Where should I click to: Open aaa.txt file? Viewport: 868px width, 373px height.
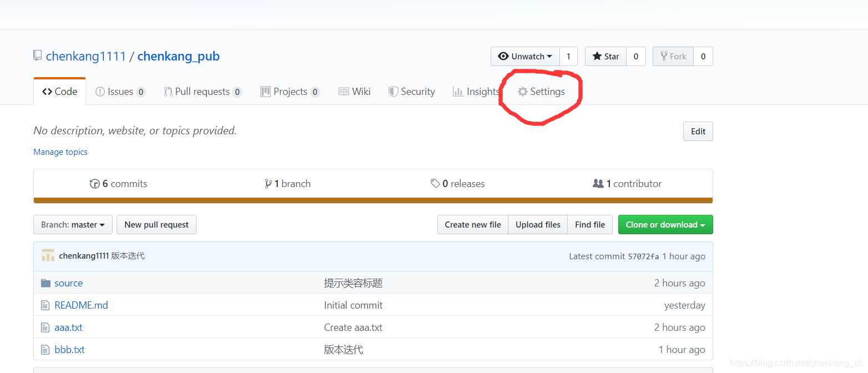68,327
